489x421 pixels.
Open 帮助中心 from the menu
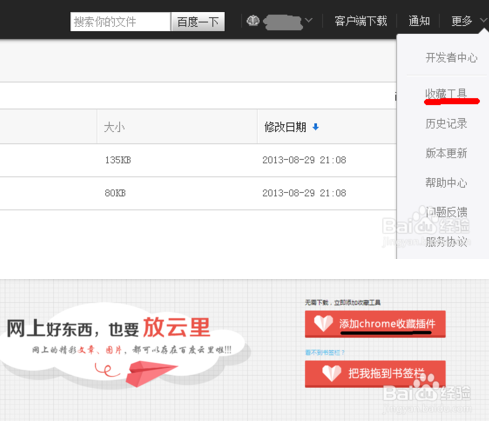tap(446, 183)
